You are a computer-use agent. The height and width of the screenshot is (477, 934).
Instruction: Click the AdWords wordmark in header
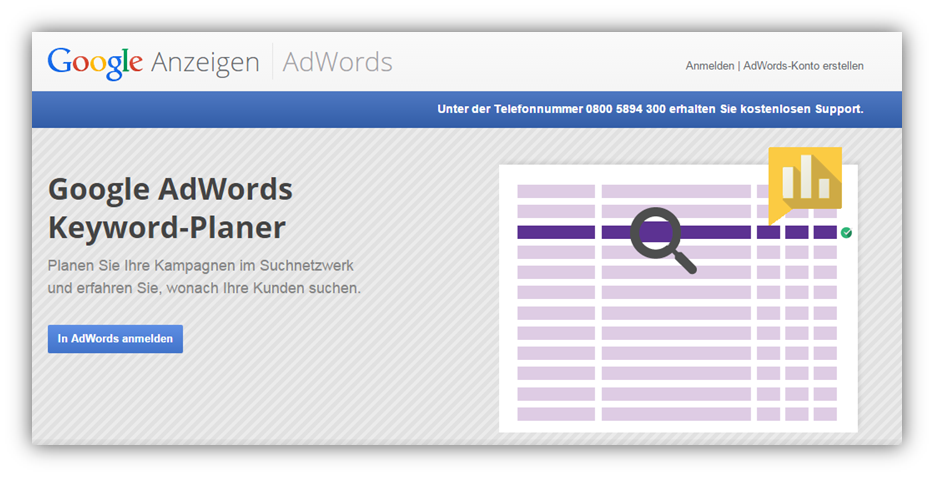337,62
